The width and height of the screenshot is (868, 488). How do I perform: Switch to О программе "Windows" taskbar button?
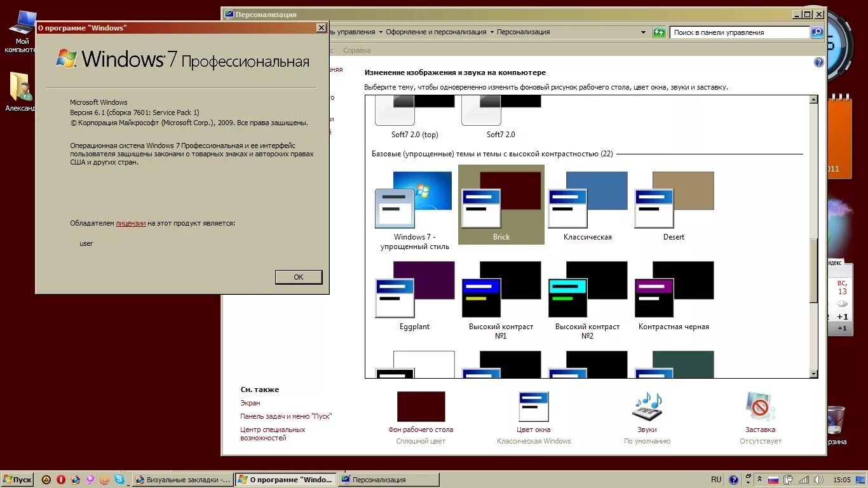coord(285,480)
